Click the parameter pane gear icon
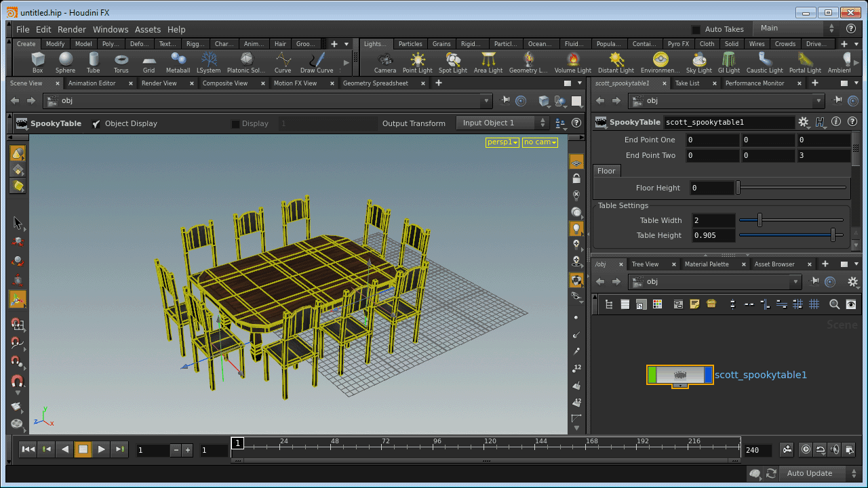This screenshot has height=488, width=868. (x=804, y=122)
